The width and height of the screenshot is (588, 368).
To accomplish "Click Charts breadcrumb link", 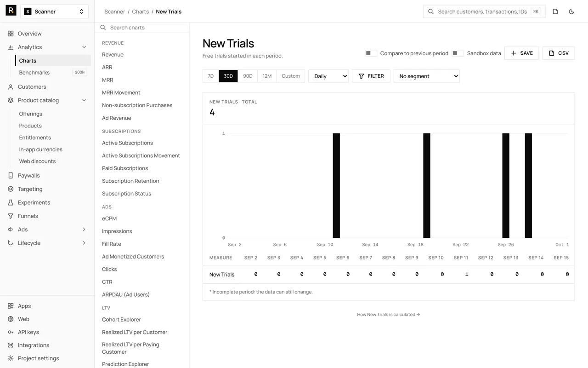I will [141, 11].
